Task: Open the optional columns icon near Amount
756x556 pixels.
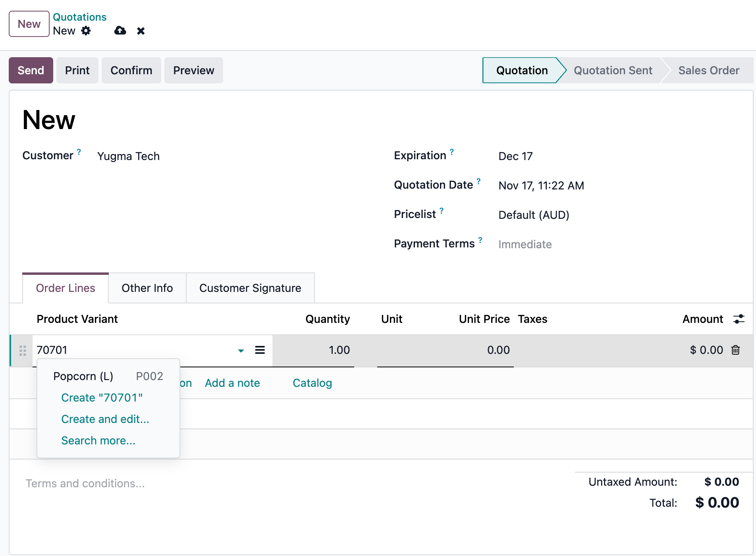Action: [x=739, y=319]
